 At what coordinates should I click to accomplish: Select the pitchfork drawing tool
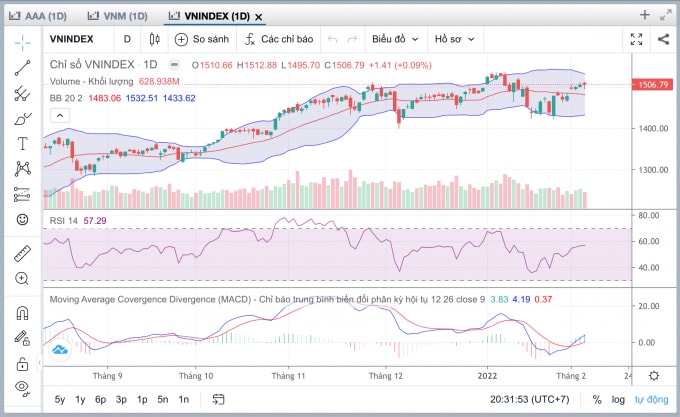click(23, 93)
